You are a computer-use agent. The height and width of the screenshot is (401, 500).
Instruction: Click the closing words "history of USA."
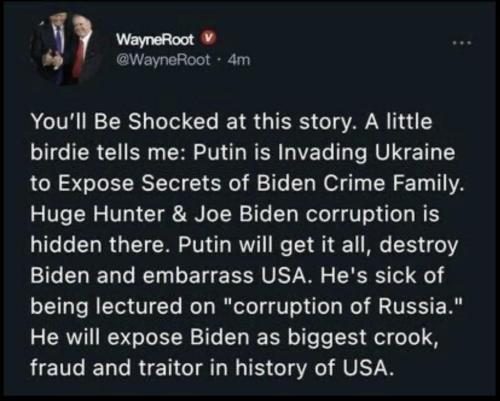click(312, 368)
